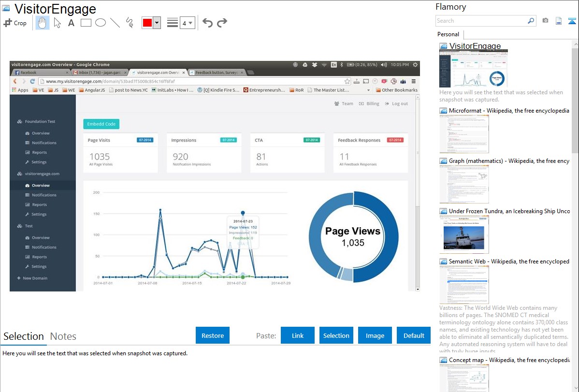Open Reports under Foundation Test
Screen dimensions: 579x392
[x=36, y=152]
